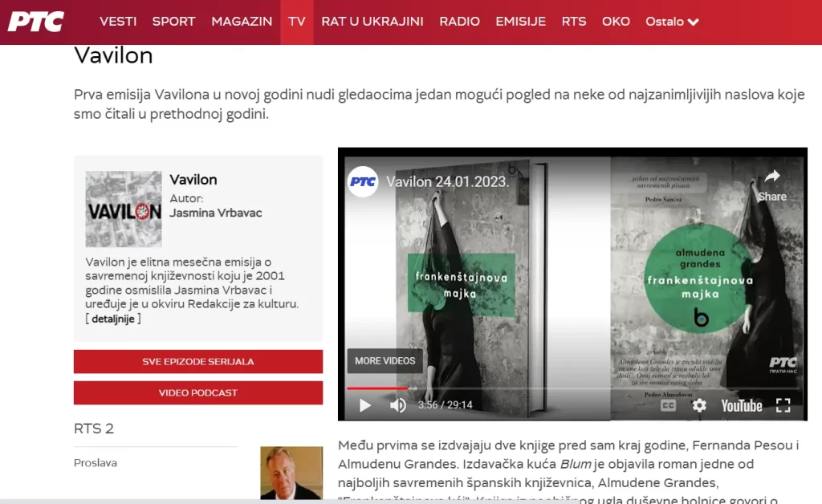Screen dimensions: 822x504
Task: Share the video via arrow icon
Action: pos(771,184)
